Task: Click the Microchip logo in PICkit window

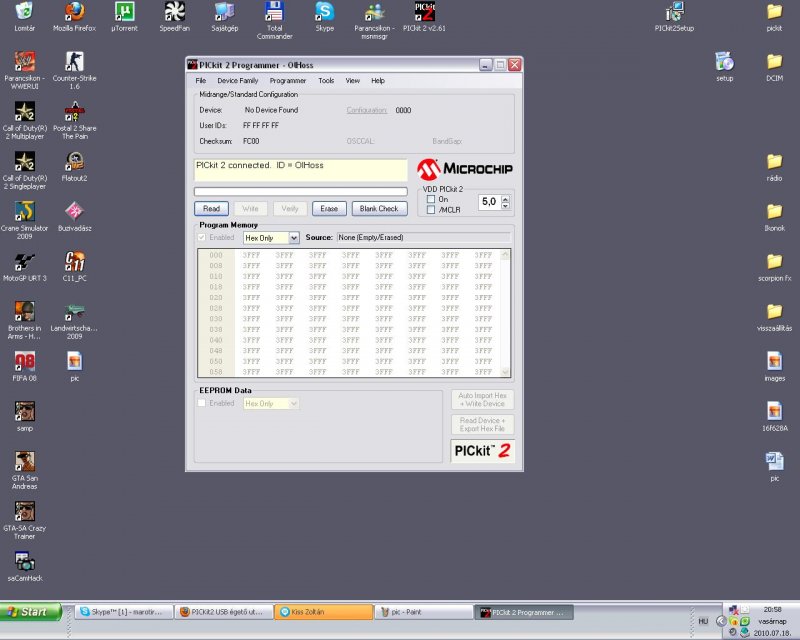Action: pos(465,169)
